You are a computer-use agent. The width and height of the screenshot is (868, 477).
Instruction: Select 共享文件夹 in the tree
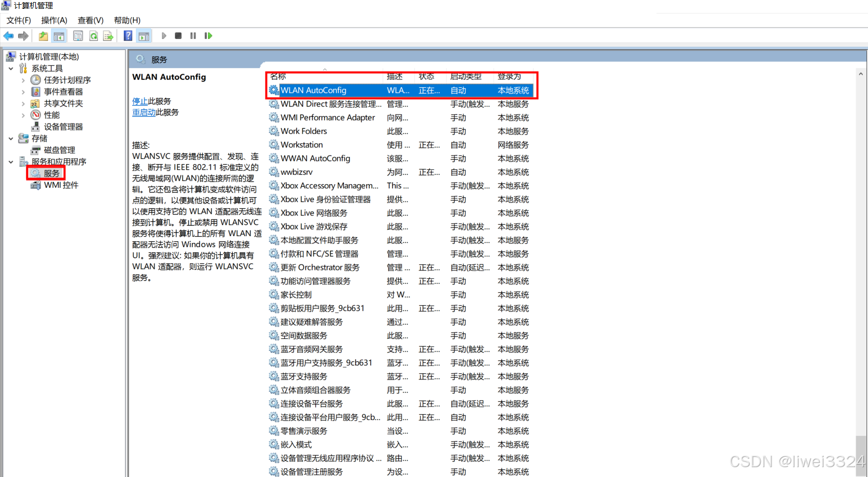tap(63, 103)
